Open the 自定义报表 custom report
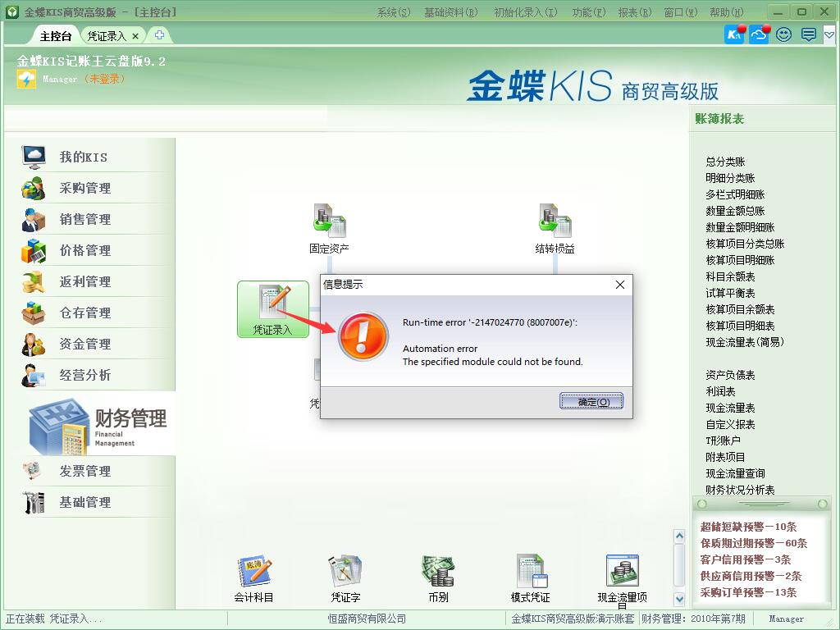The width and height of the screenshot is (840, 630). (x=730, y=424)
